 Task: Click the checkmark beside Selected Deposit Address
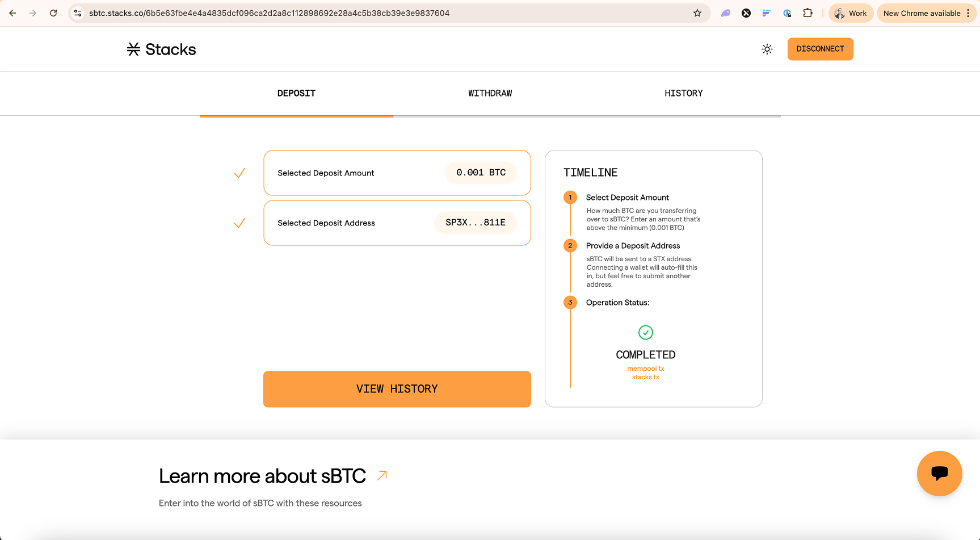[239, 223]
